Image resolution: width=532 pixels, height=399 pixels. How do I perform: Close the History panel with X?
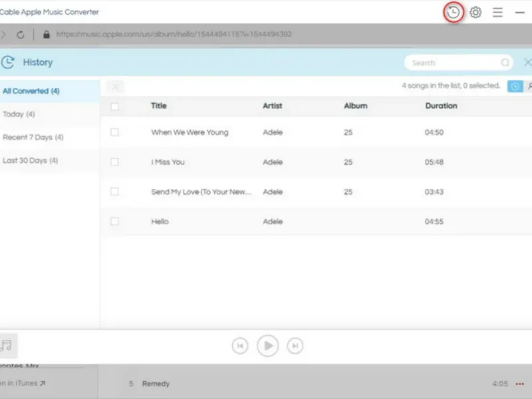tap(527, 62)
